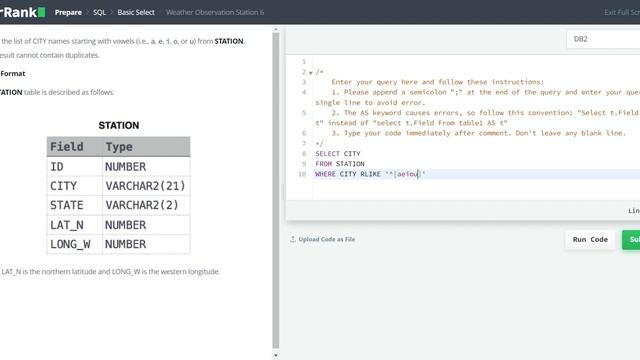
Task: Click the bold STATION word in description
Action: tap(229, 41)
